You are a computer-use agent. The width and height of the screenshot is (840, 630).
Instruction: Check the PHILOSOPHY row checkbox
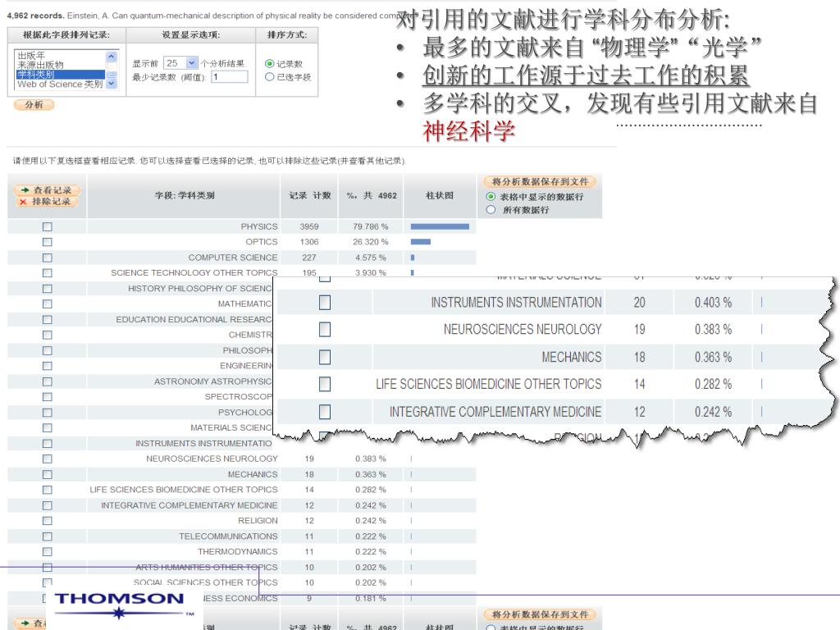tap(47, 350)
